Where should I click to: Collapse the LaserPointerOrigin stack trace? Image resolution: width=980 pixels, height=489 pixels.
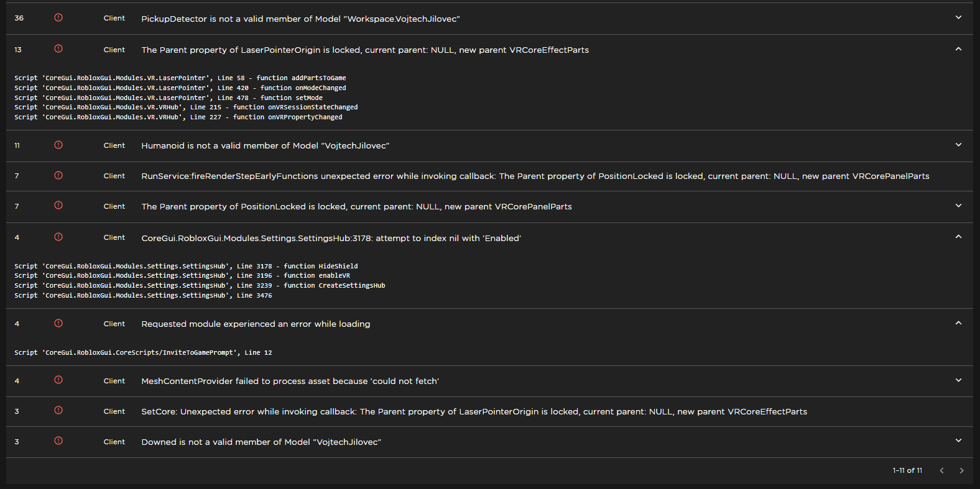coord(958,48)
